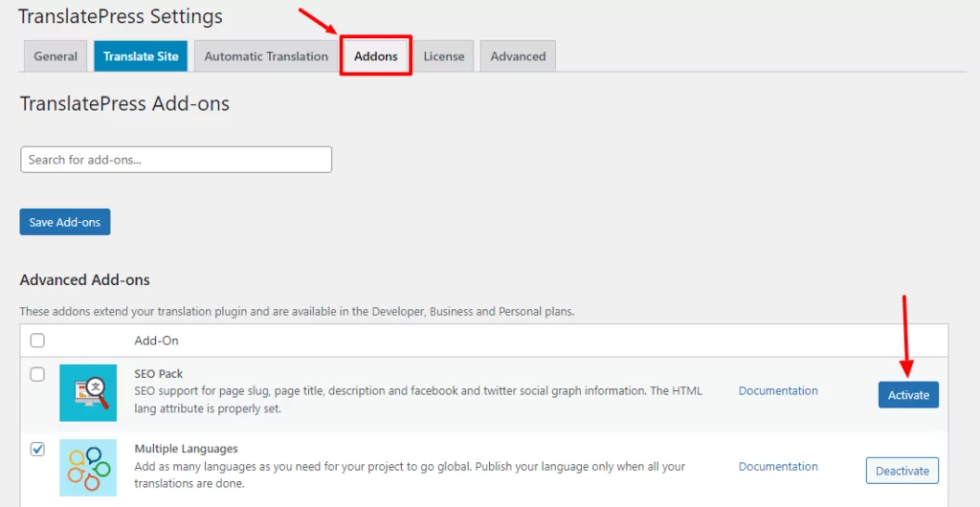Open Documentation link for Multiple Languages
Screen dimensions: 980x507
[778, 467]
